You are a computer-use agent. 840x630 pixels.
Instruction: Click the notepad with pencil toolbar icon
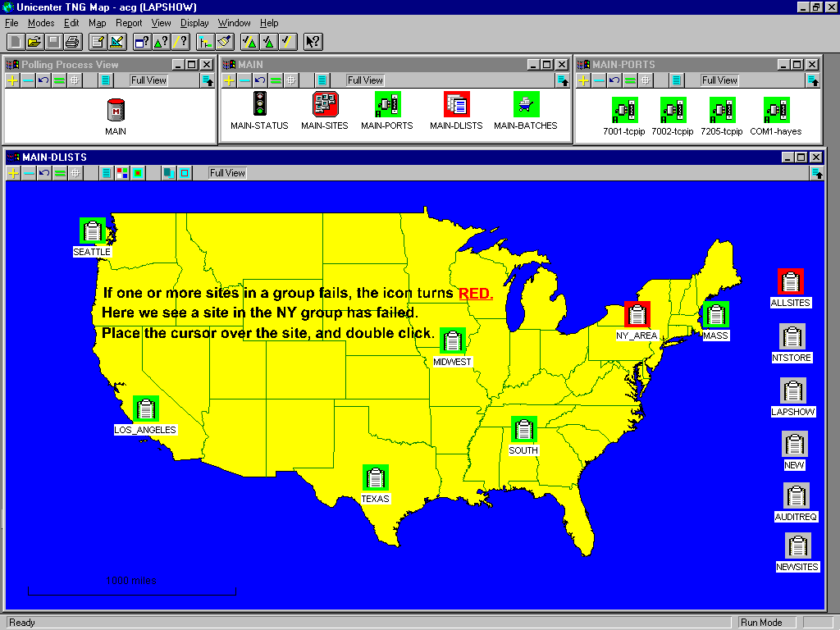tap(98, 42)
